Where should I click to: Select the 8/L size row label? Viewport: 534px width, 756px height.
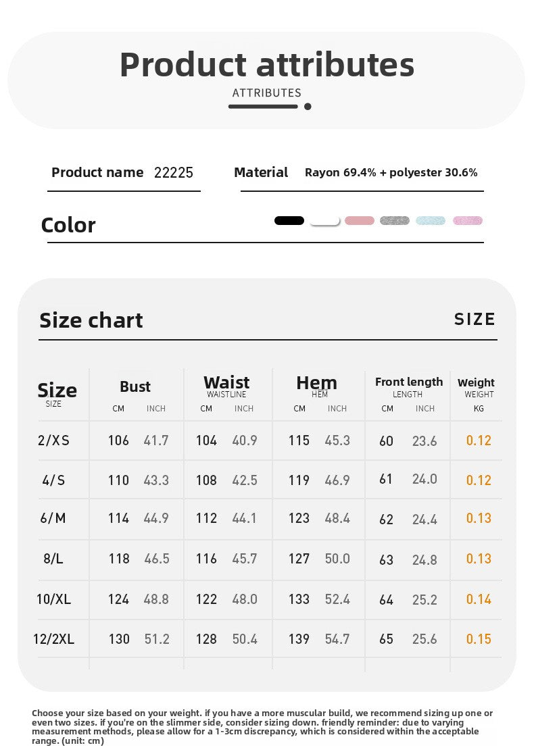pos(53,559)
